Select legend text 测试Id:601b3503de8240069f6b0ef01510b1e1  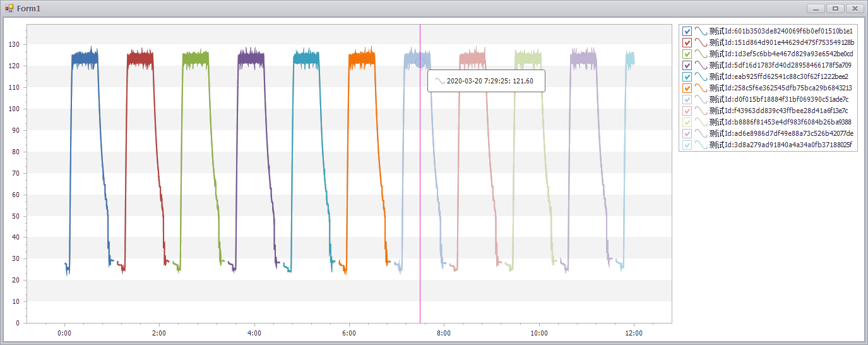point(781,31)
